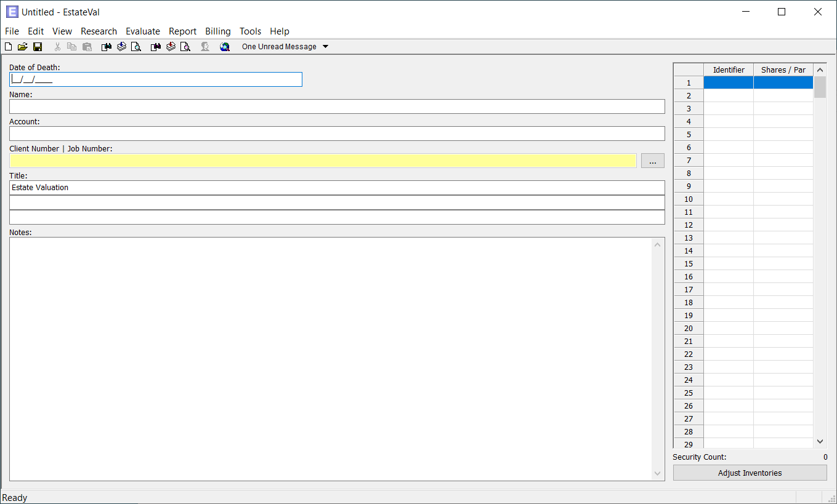837x504 pixels.
Task: Open the Help menu
Action: pos(280,31)
